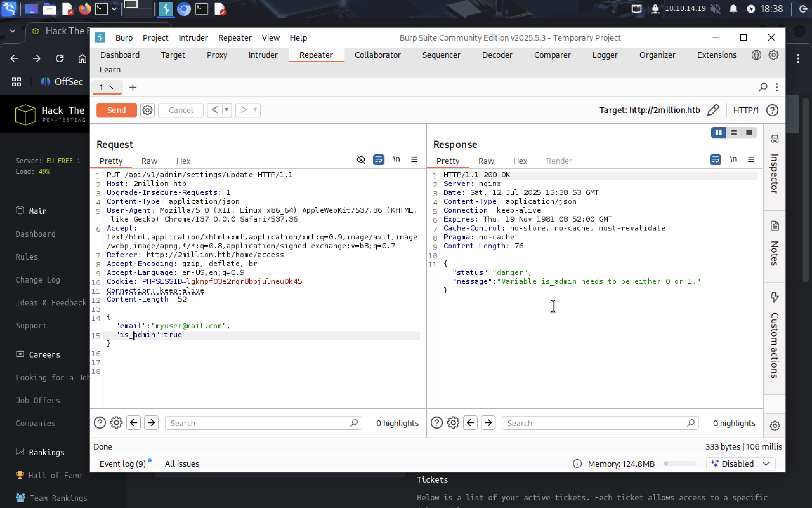
Task: Open Response search settings gear
Action: [453, 423]
